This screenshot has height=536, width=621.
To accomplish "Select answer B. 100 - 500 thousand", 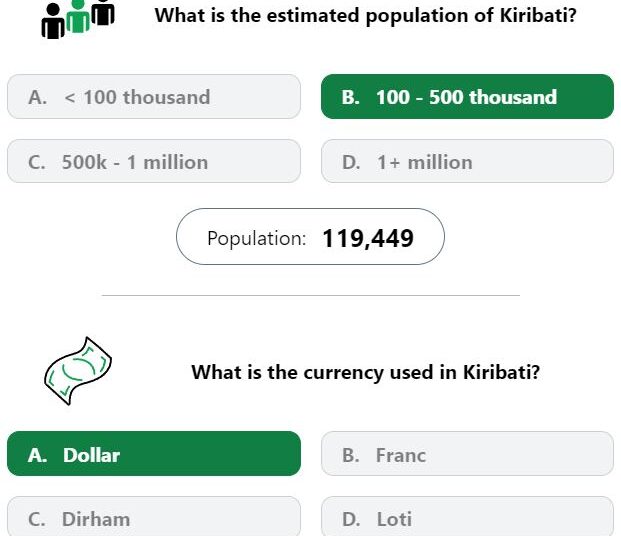I will point(467,97).
